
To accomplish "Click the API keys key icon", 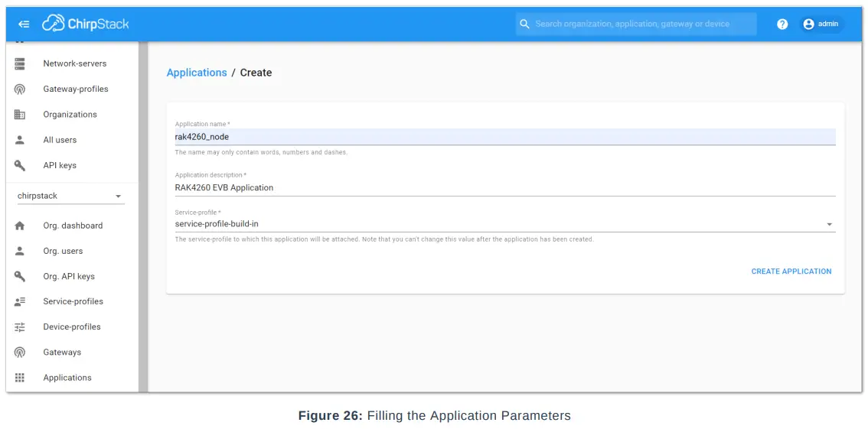I will [x=20, y=165].
